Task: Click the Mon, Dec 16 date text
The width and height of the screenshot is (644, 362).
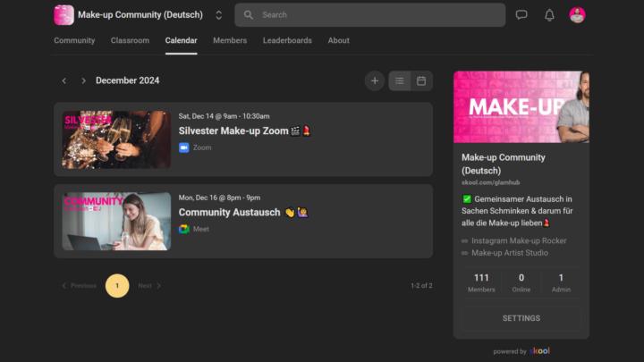Action: (219, 198)
